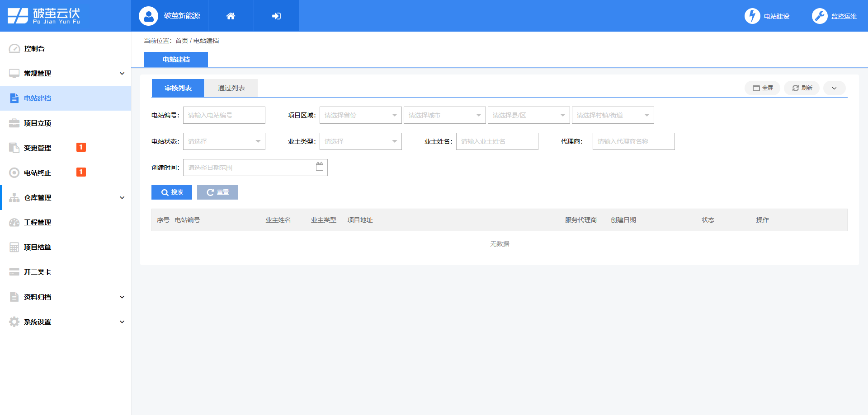This screenshot has width=868, height=415.
Task: Switch to the 通过列表 tab
Action: [x=231, y=88]
